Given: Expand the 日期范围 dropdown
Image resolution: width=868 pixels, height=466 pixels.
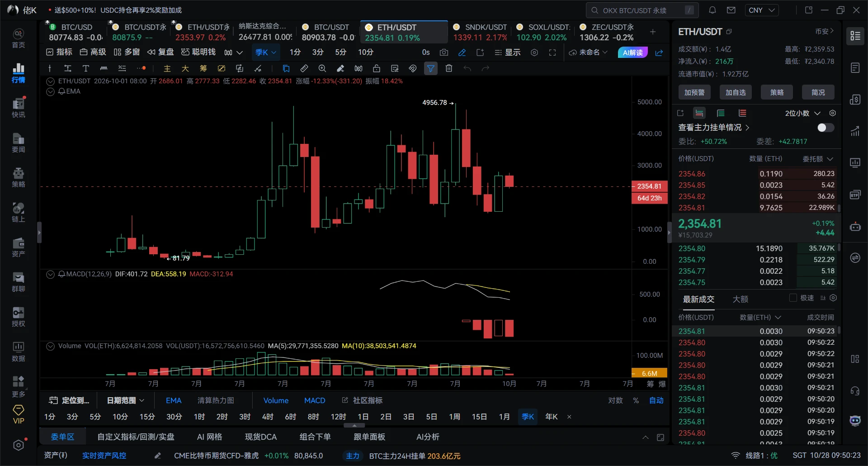Looking at the screenshot, I should tap(125, 400).
